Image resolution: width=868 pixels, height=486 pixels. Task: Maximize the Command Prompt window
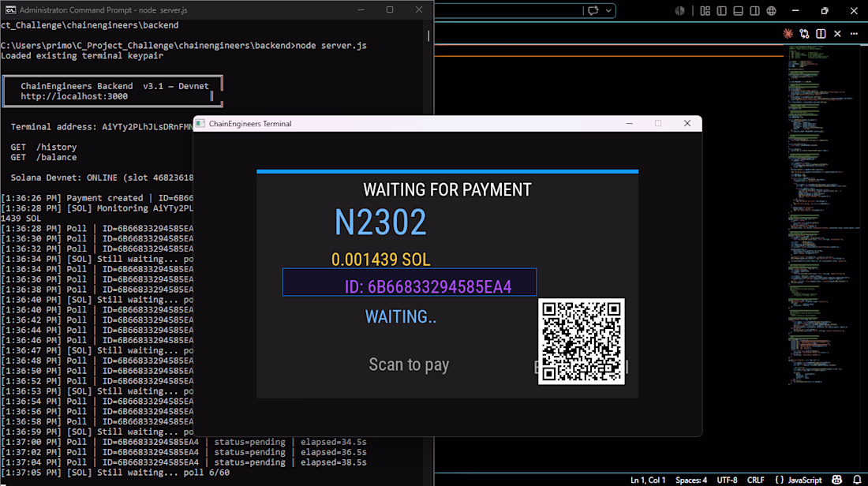coord(390,10)
